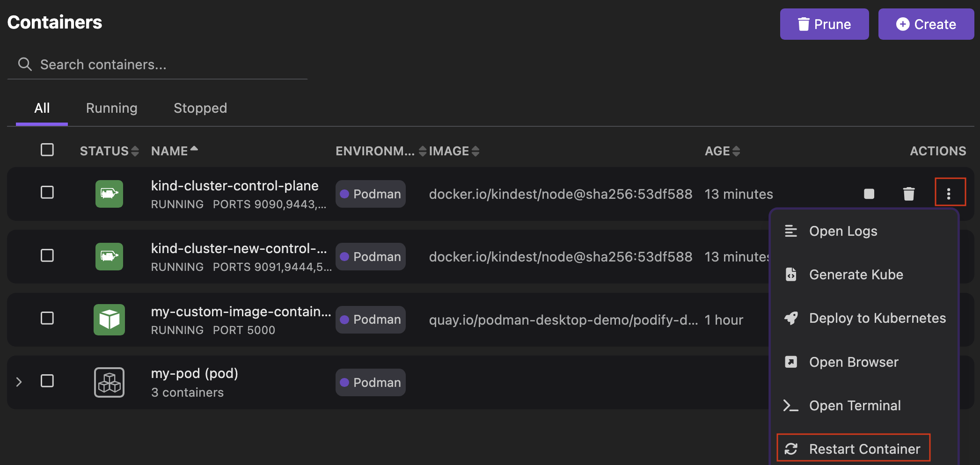Choose Deploy to Kubernetes from the menu
The width and height of the screenshot is (980, 465).
[x=877, y=318]
